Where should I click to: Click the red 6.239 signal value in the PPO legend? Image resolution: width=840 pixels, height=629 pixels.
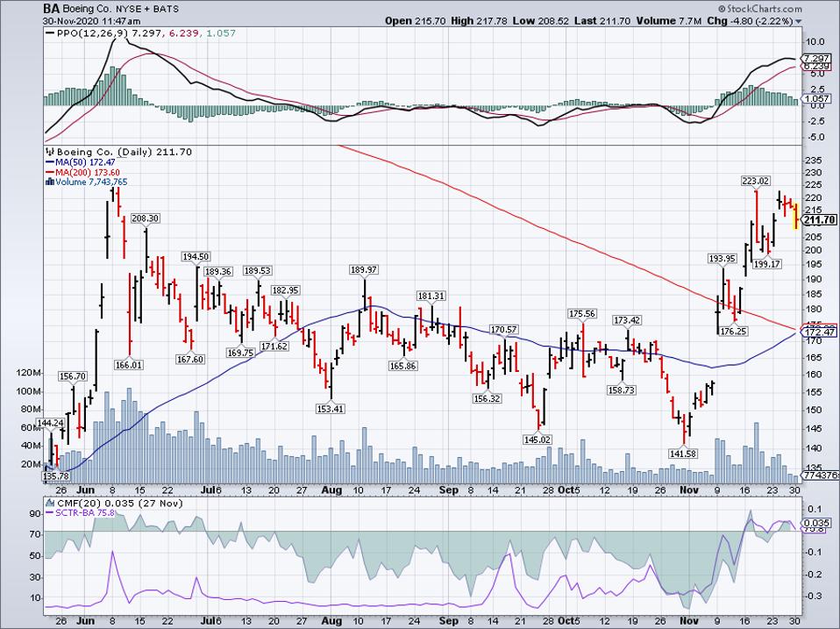tap(183, 33)
